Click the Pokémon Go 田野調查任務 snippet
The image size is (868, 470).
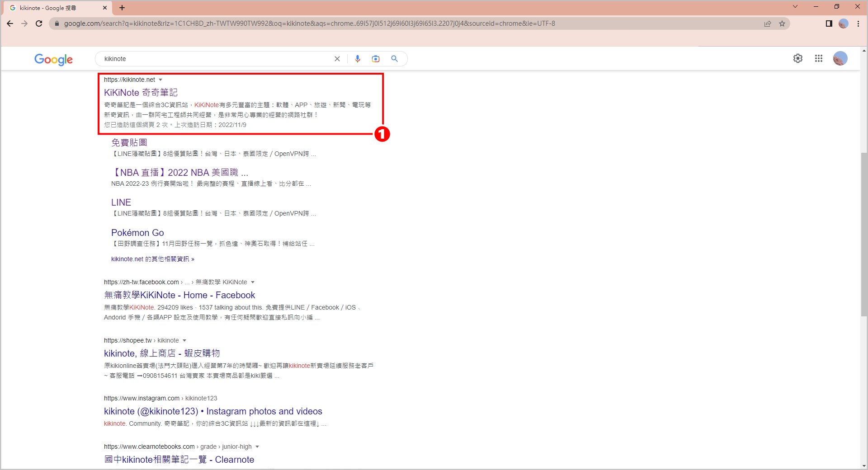tap(213, 244)
